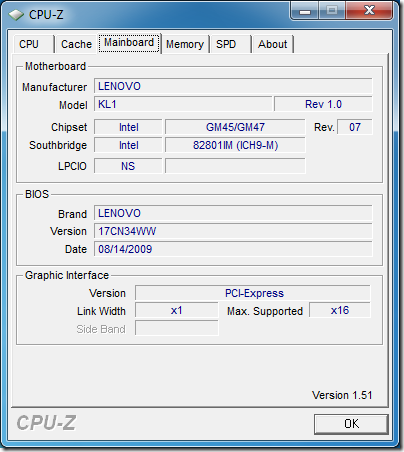Close the CPU-Z window
The image size is (404, 452).
[x=369, y=11]
